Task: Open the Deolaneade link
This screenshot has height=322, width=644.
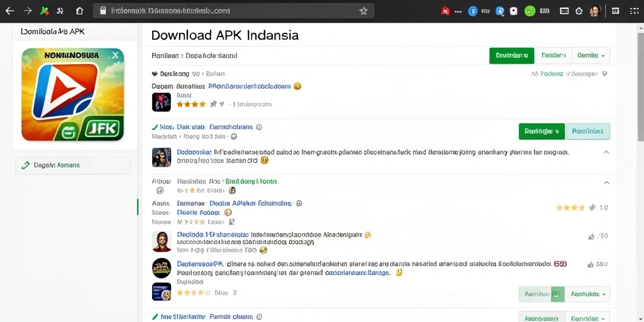Action: pos(200,264)
